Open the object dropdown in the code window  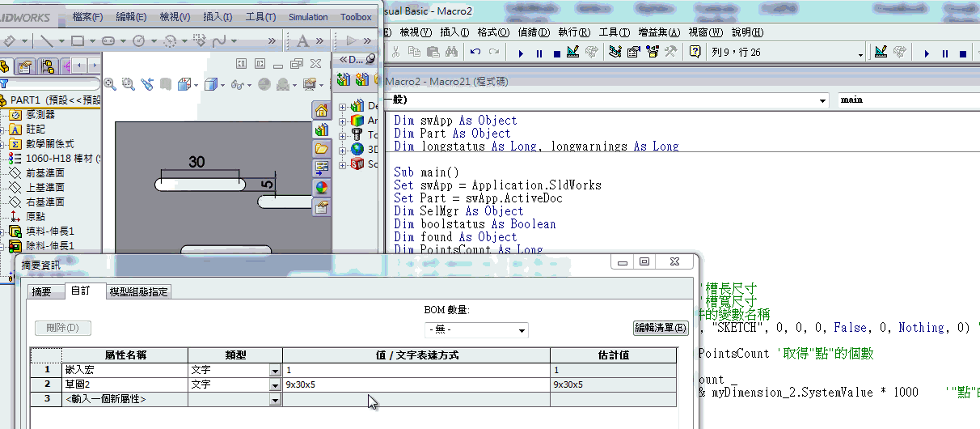point(823,100)
